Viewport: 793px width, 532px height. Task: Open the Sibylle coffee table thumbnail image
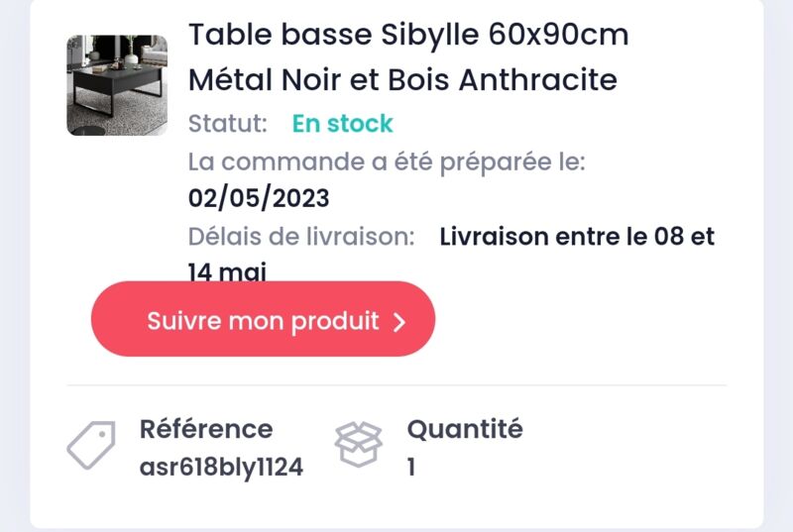[117, 85]
